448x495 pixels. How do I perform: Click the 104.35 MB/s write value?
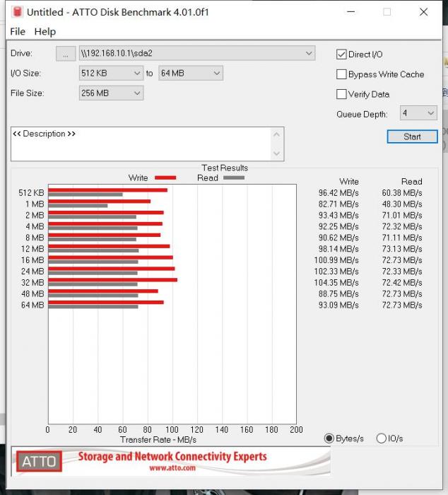coord(336,283)
